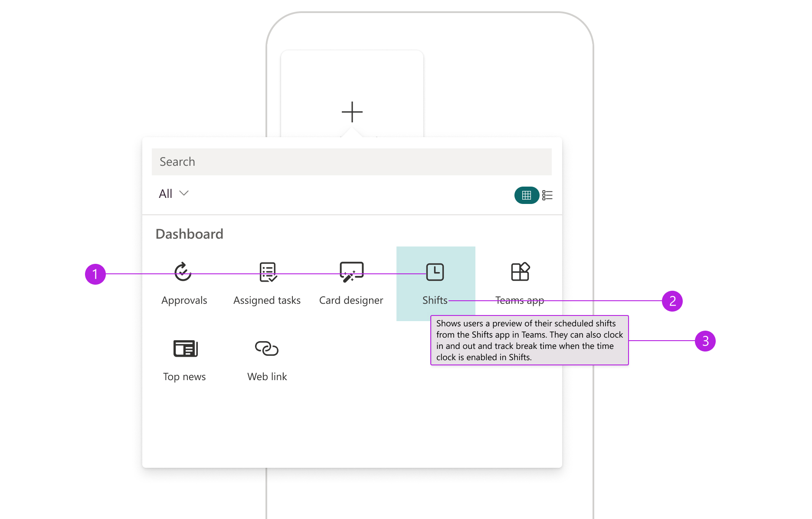
Task: Pick the Shifts clock icon
Action: click(x=435, y=272)
